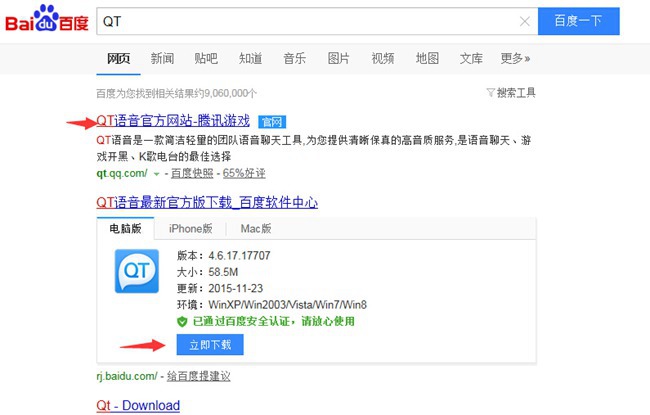Switch to the iPhone版 tab
Viewport: 650px width, 415px height.
pos(191,228)
